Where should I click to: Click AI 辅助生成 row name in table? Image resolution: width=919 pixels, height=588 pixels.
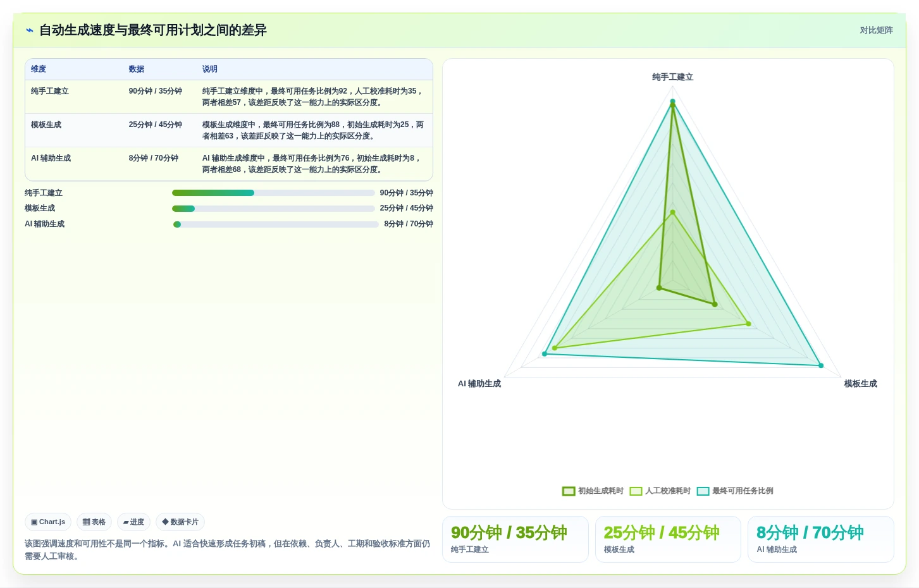tap(51, 158)
